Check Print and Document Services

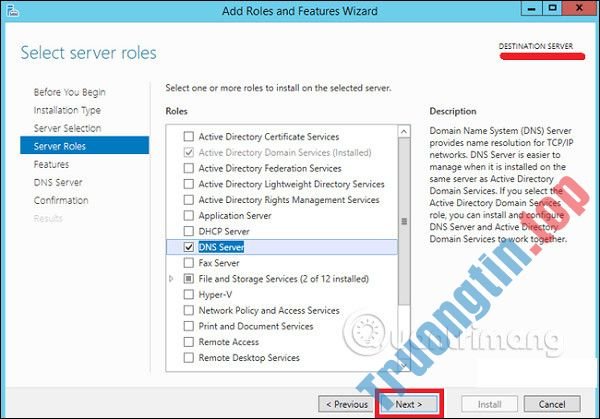pos(189,326)
